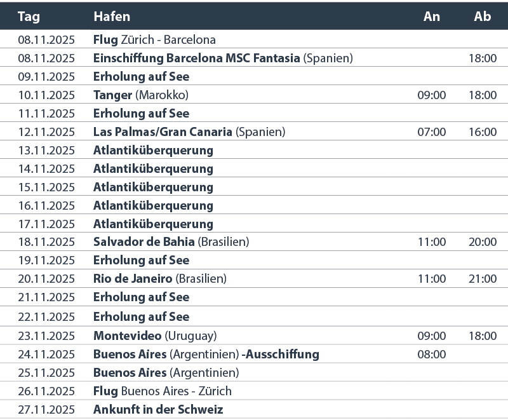Click arrival time 08:00 for Buenos Aires
This screenshot has height=420, width=508.
(x=432, y=355)
